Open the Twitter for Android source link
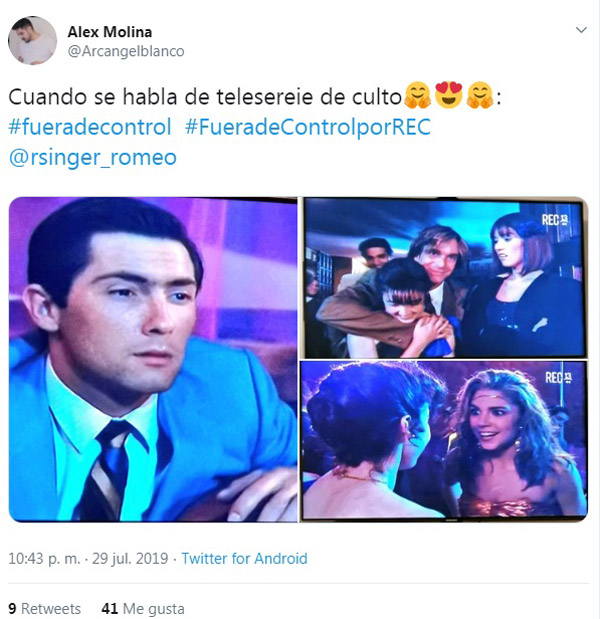 pyautogui.click(x=244, y=559)
